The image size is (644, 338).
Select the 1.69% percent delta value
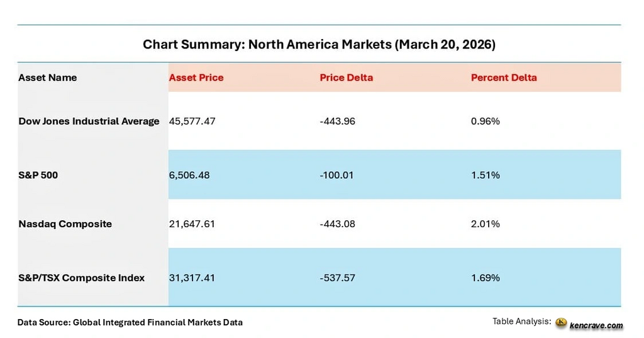pos(486,278)
